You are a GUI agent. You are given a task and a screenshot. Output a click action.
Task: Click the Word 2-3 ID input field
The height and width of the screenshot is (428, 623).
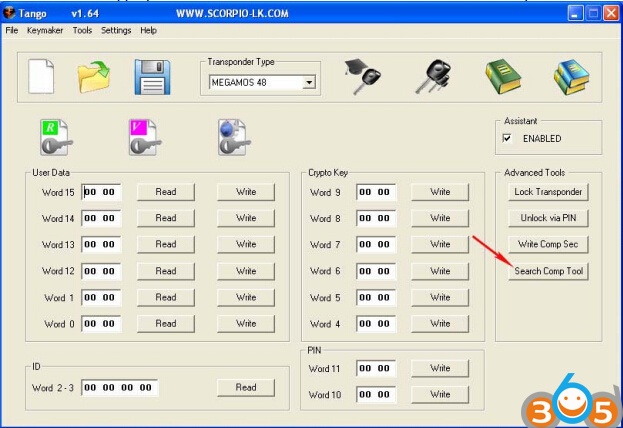tap(119, 388)
